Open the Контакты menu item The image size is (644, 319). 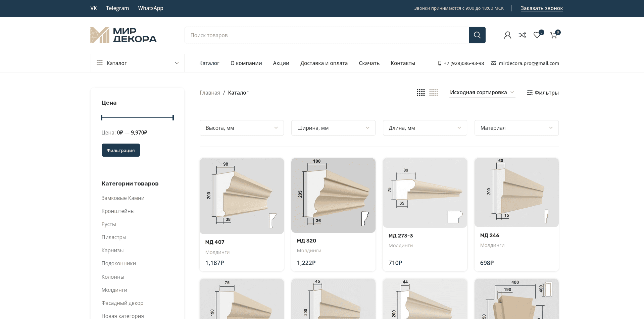(x=403, y=63)
